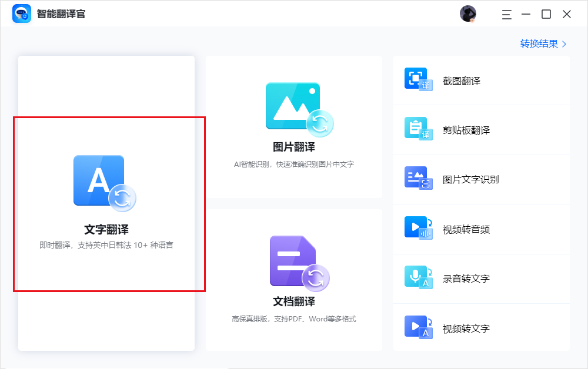
Task: Expand results via the 转换结果 chevron
Action: point(563,43)
